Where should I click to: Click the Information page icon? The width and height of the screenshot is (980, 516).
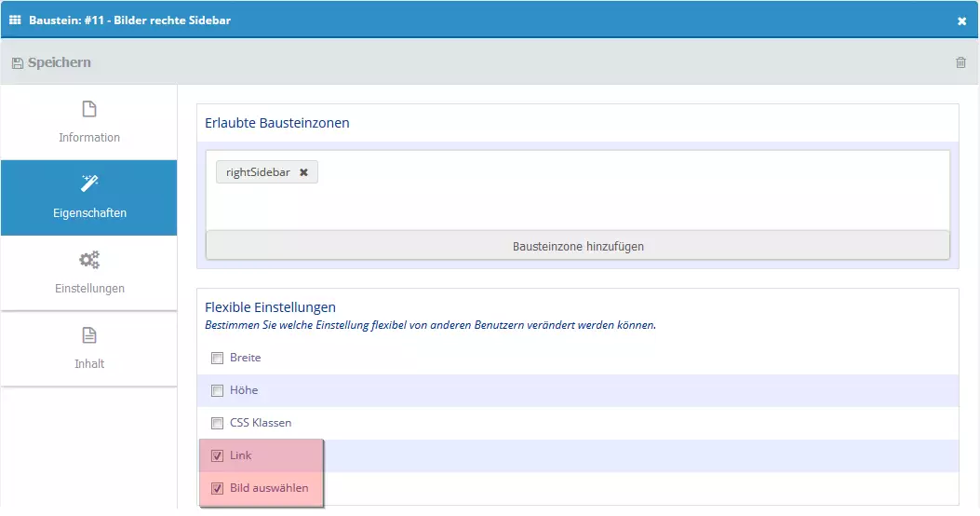[x=89, y=110]
